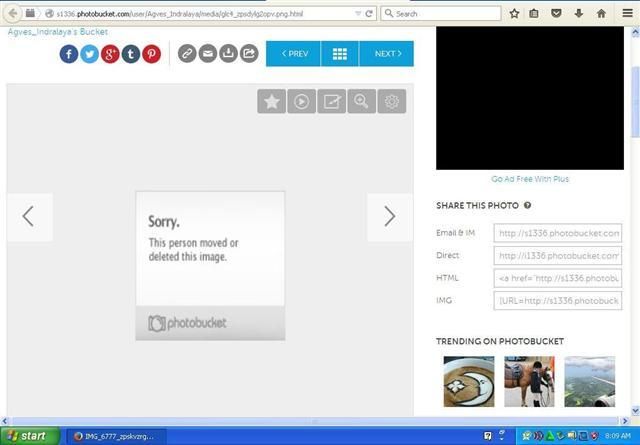Show next image with right chevron
This screenshot has height=445, width=640.
pos(390,217)
